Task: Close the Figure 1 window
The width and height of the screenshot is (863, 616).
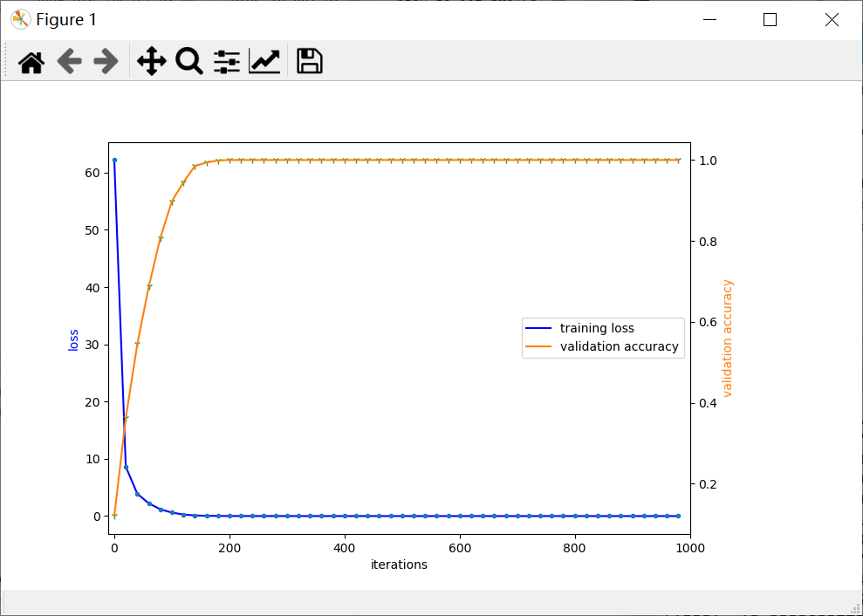Action: pos(832,20)
